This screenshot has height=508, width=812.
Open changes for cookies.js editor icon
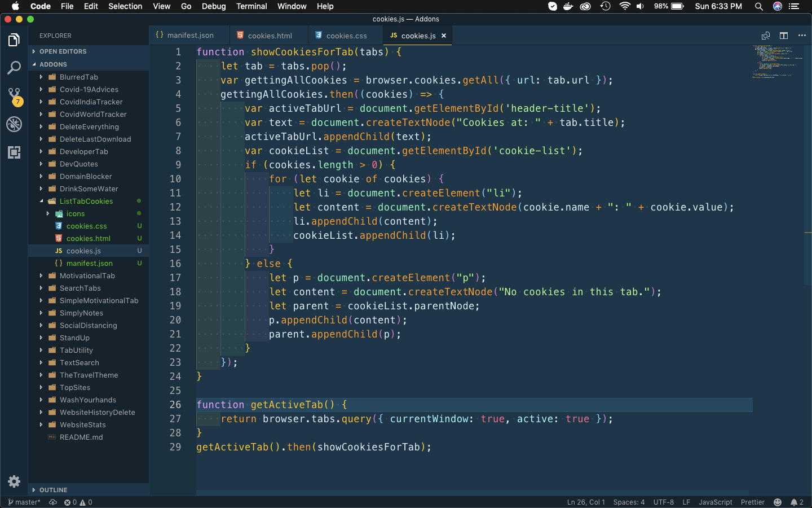click(x=765, y=36)
